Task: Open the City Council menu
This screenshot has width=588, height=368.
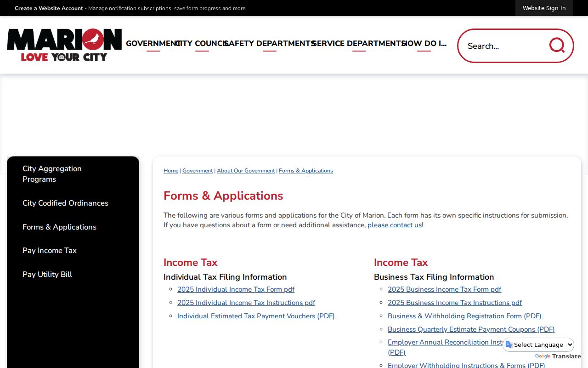Action: pyautogui.click(x=202, y=43)
